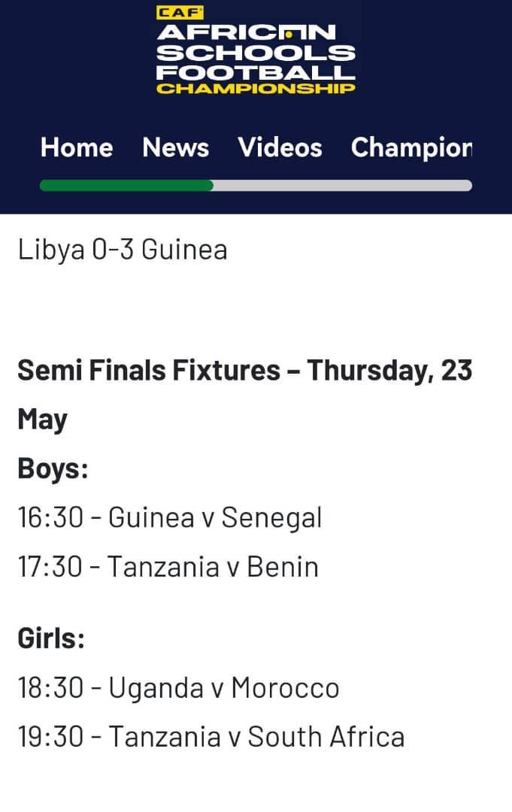
Task: Click the yellow Championship word in the logo
Action: tap(256, 89)
